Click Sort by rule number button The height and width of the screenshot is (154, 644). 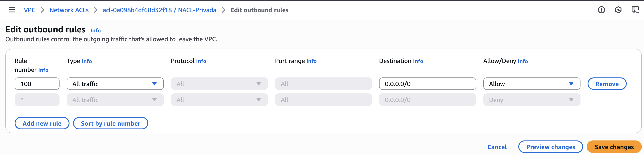[110, 123]
